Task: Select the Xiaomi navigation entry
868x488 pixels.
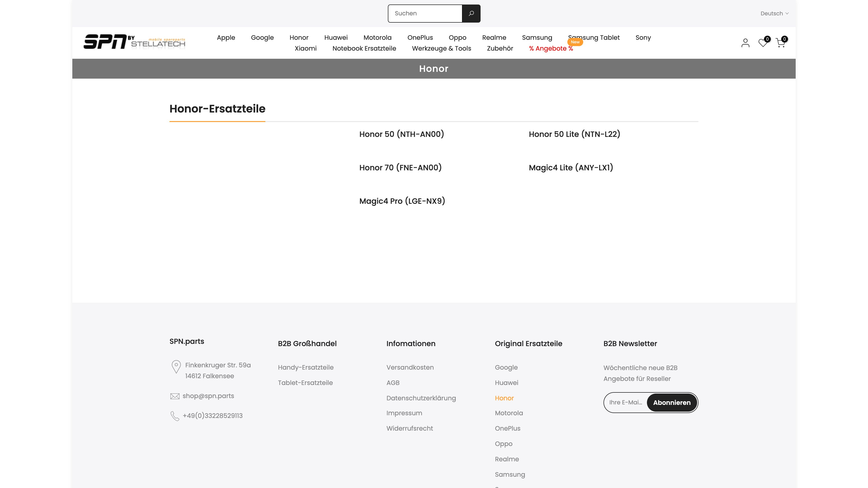Action: pyautogui.click(x=305, y=49)
